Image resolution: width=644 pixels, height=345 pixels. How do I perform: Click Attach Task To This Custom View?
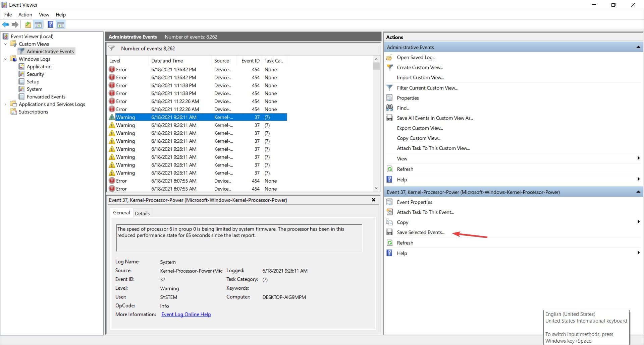[x=433, y=148]
